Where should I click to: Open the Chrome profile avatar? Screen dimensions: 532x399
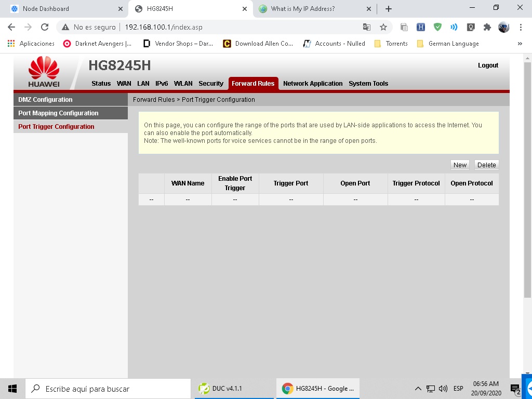503,27
